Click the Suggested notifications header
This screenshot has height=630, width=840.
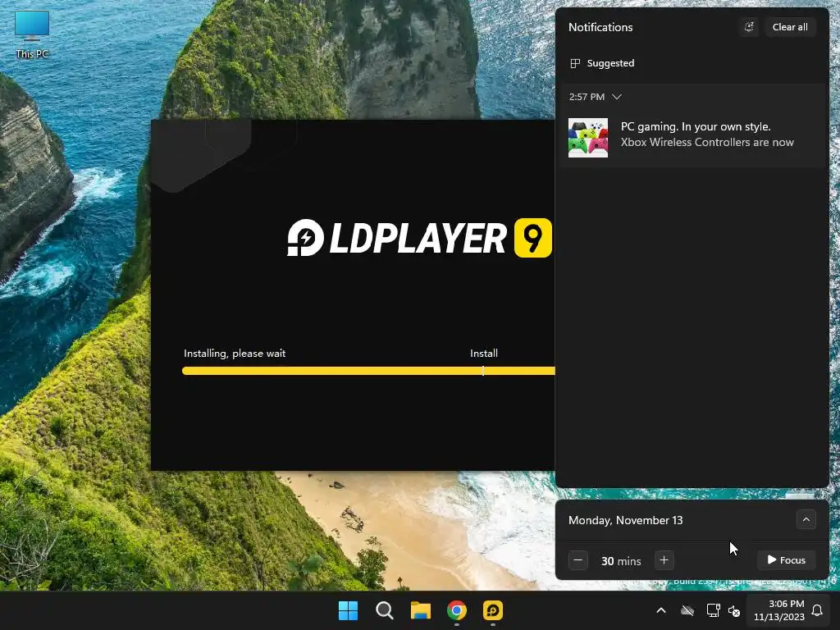pyautogui.click(x=602, y=63)
